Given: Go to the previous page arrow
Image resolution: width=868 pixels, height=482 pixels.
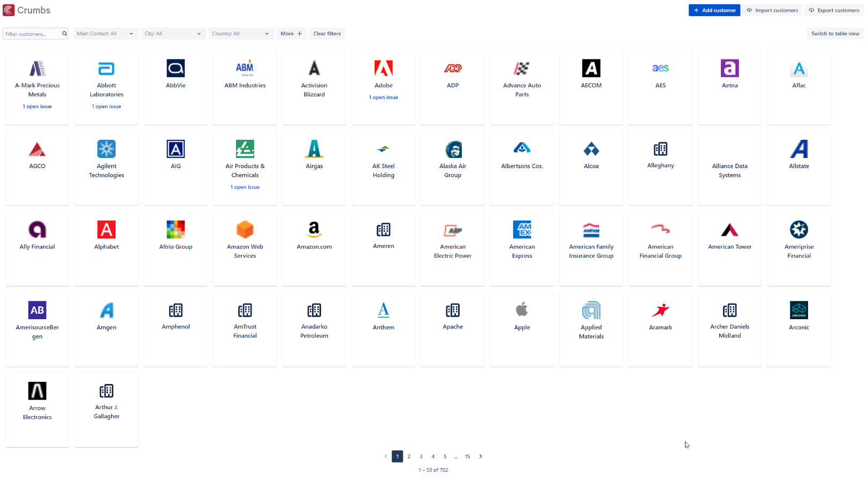Looking at the screenshot, I should click(x=385, y=456).
